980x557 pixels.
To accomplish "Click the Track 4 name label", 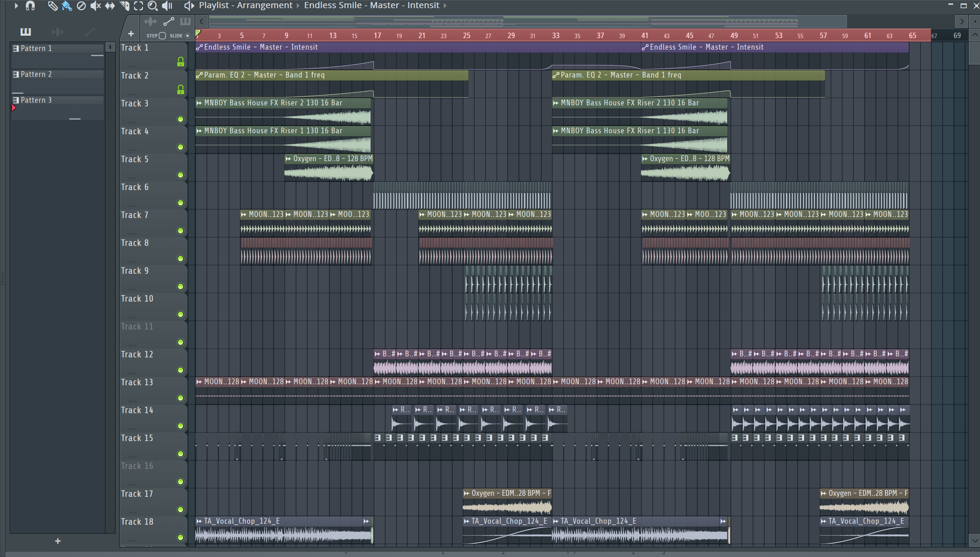I will (x=135, y=131).
